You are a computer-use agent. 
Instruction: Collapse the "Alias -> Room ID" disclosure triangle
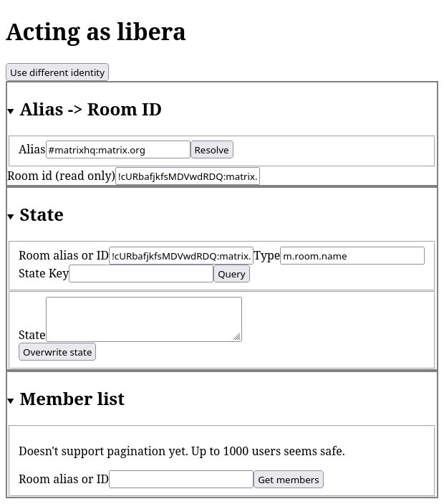pyautogui.click(x=11, y=111)
